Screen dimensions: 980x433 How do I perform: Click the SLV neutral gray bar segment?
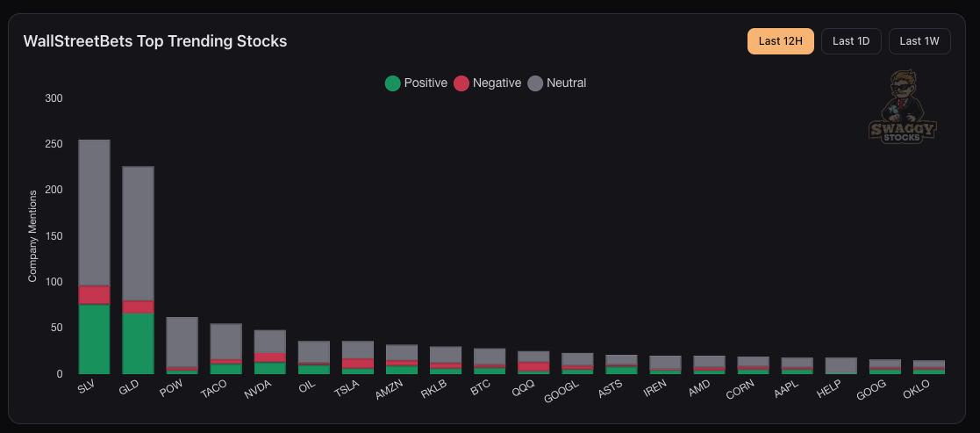point(94,211)
